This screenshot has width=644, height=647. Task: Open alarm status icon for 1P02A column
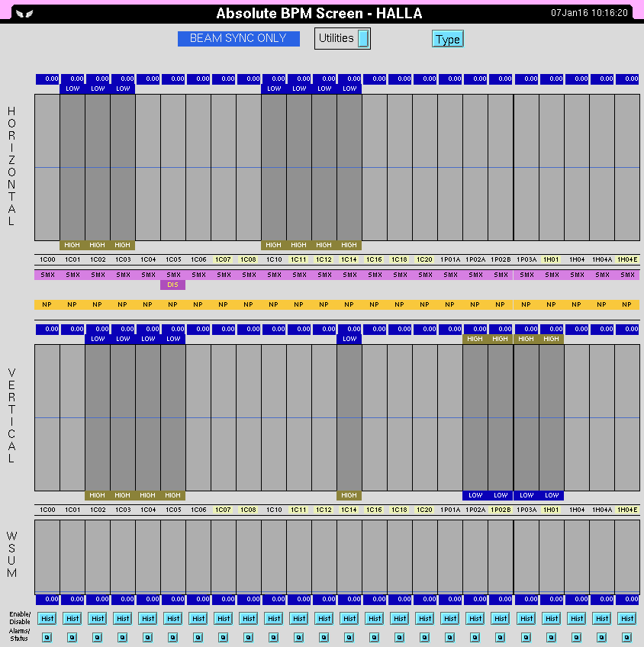pos(475,638)
